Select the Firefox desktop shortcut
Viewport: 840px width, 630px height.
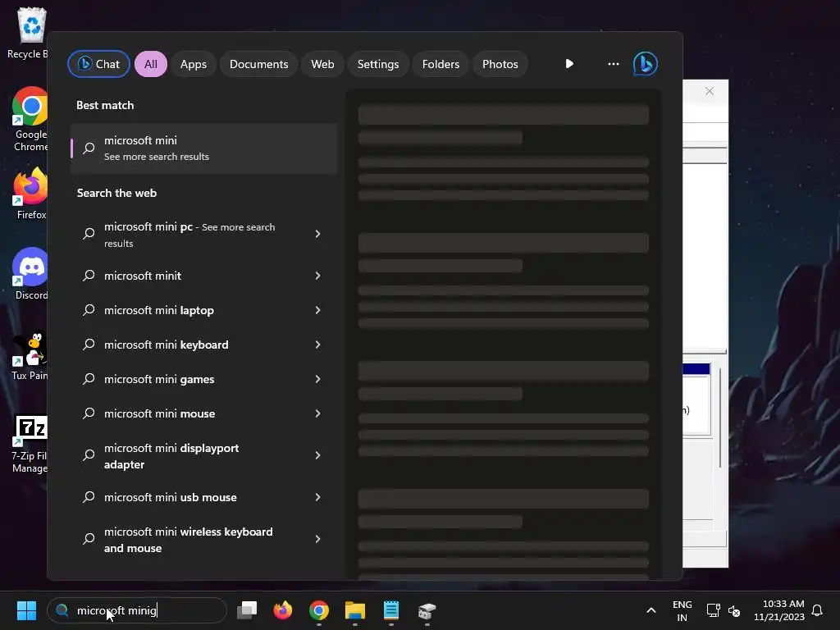tap(30, 194)
